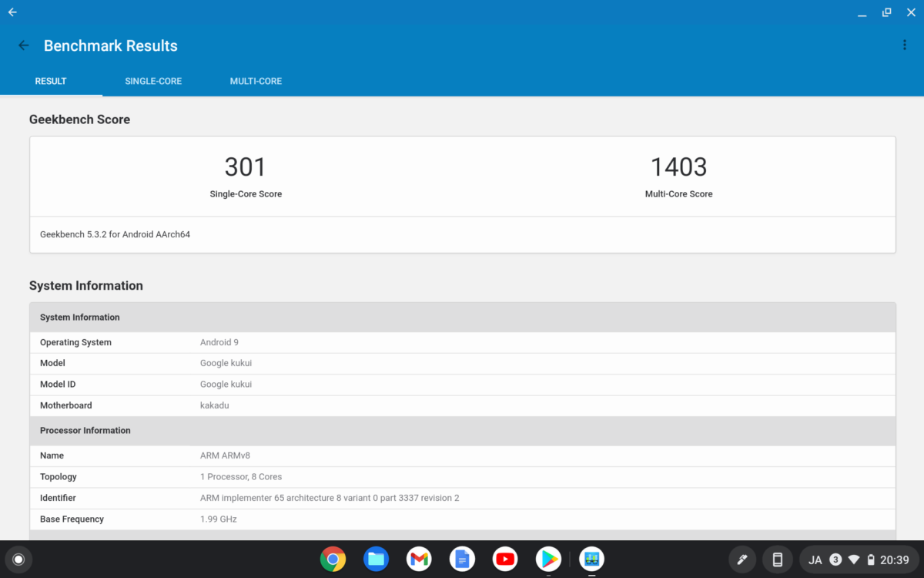Launch YouTube from the shelf
This screenshot has width=924, height=578.
505,559
